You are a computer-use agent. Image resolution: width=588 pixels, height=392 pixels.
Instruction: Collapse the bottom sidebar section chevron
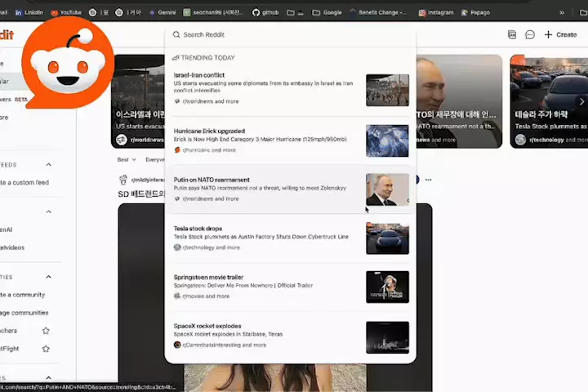click(48, 377)
